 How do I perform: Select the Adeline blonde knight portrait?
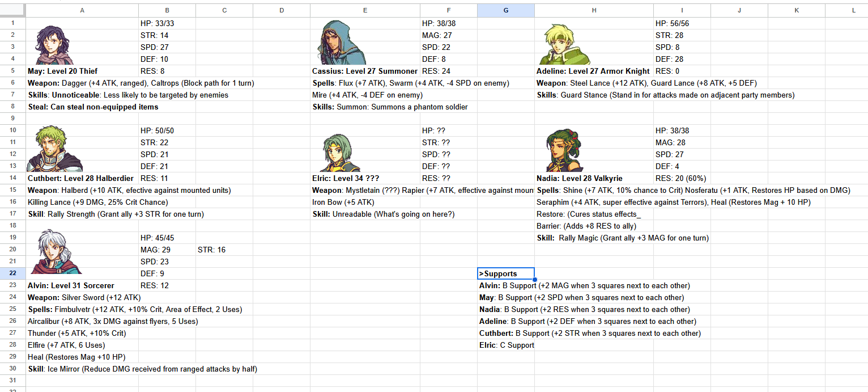[x=564, y=44]
